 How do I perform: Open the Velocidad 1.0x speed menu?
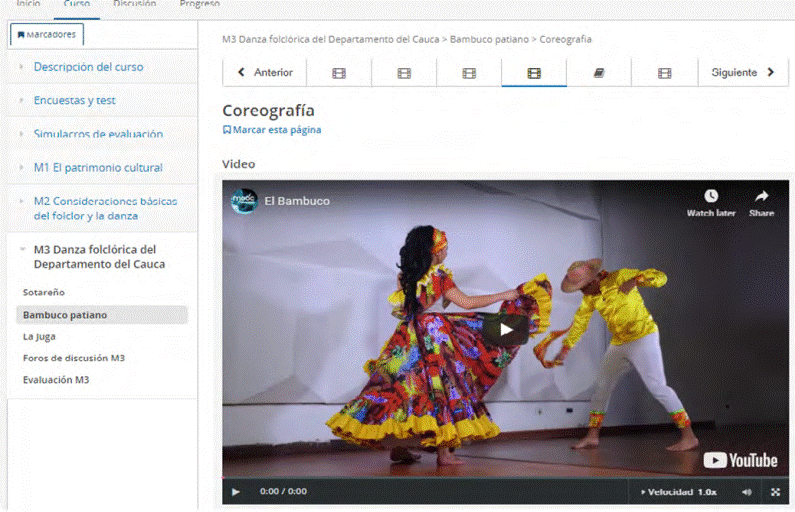point(679,492)
